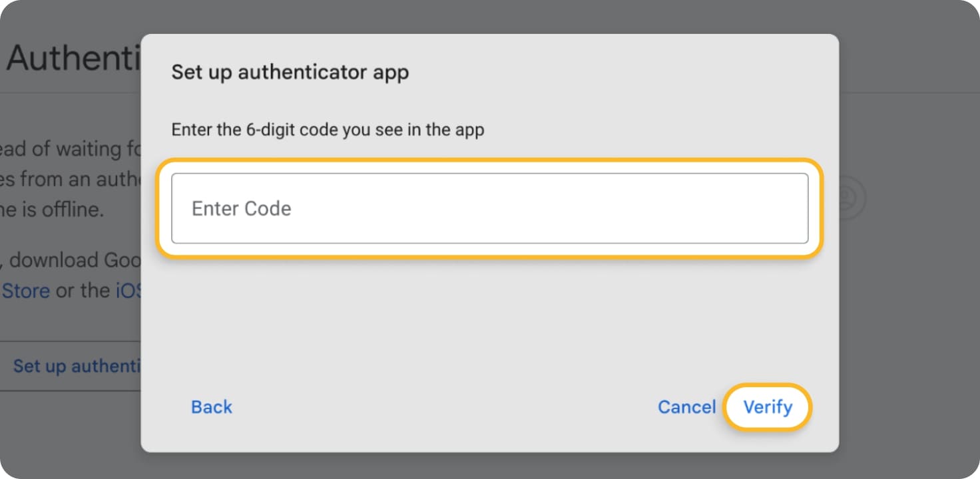
Task: Click the 'es from an auth' background text
Action: click(70, 180)
